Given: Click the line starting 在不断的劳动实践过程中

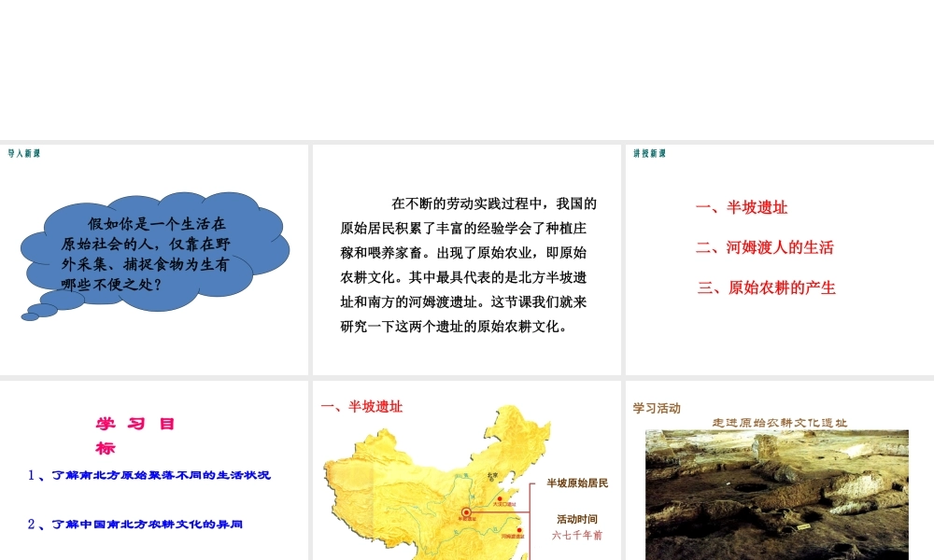Looking at the screenshot, I should [x=494, y=203].
